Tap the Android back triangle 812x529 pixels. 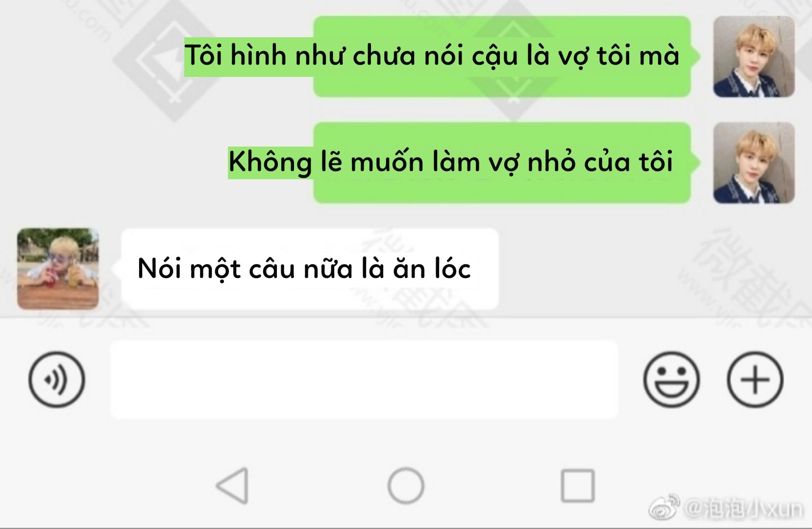point(232,485)
